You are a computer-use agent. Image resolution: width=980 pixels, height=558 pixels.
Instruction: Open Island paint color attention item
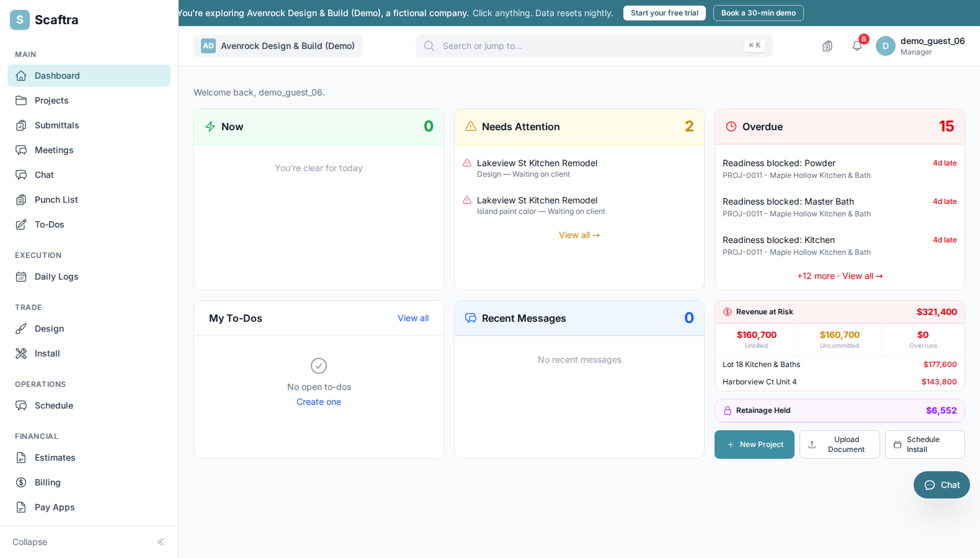579,205
